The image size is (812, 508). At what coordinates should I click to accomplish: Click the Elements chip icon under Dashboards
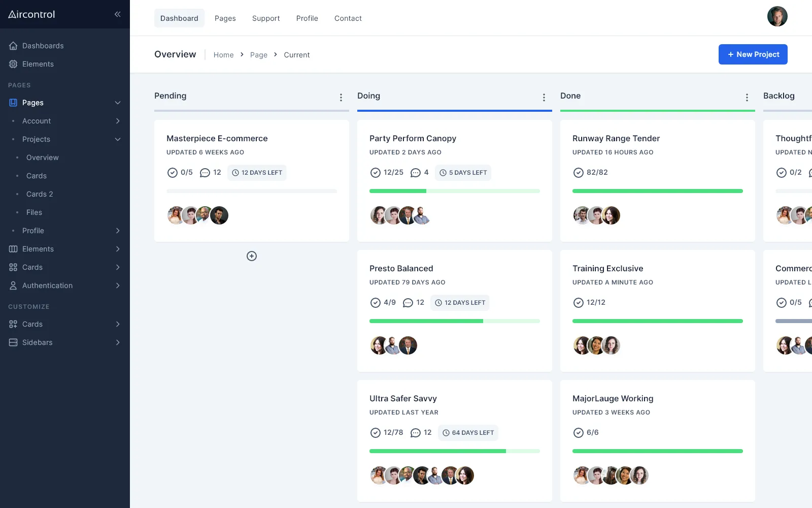13,64
